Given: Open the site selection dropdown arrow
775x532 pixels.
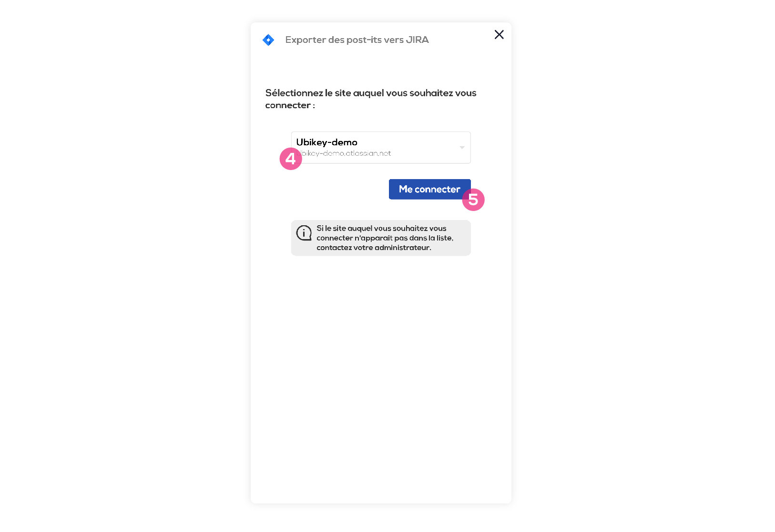Looking at the screenshot, I should coord(462,148).
